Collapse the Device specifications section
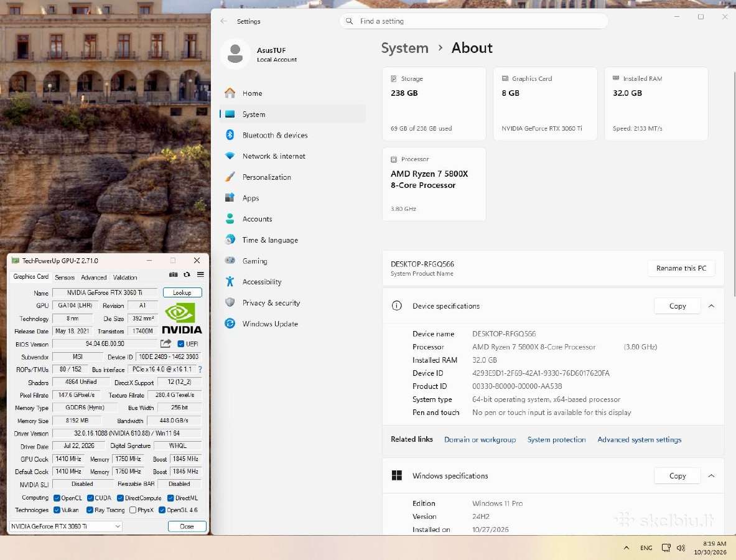Viewport: 736px width, 560px height. [x=712, y=306]
